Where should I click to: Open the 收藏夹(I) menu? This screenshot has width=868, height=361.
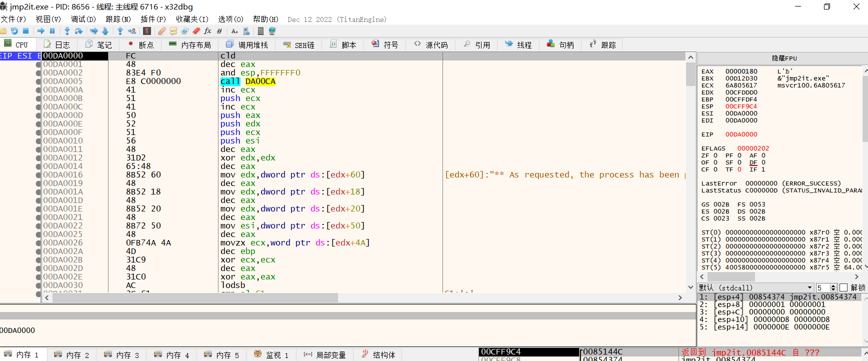pos(192,19)
